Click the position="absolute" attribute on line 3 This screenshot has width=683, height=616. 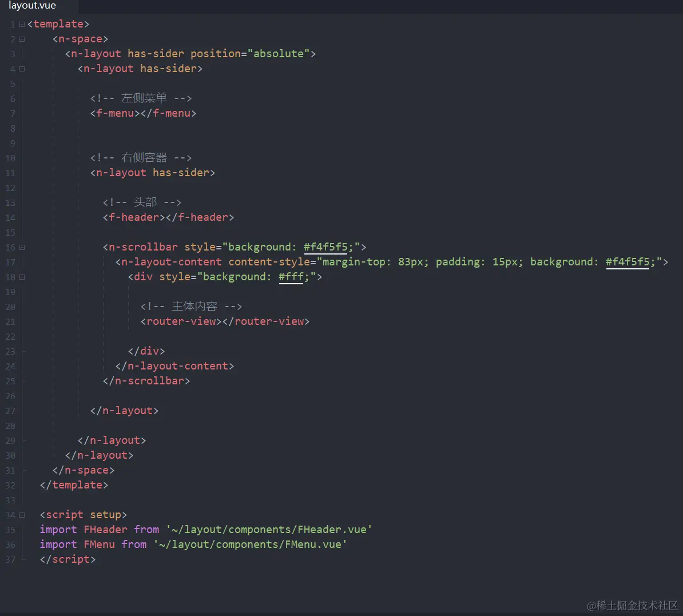[x=250, y=54]
